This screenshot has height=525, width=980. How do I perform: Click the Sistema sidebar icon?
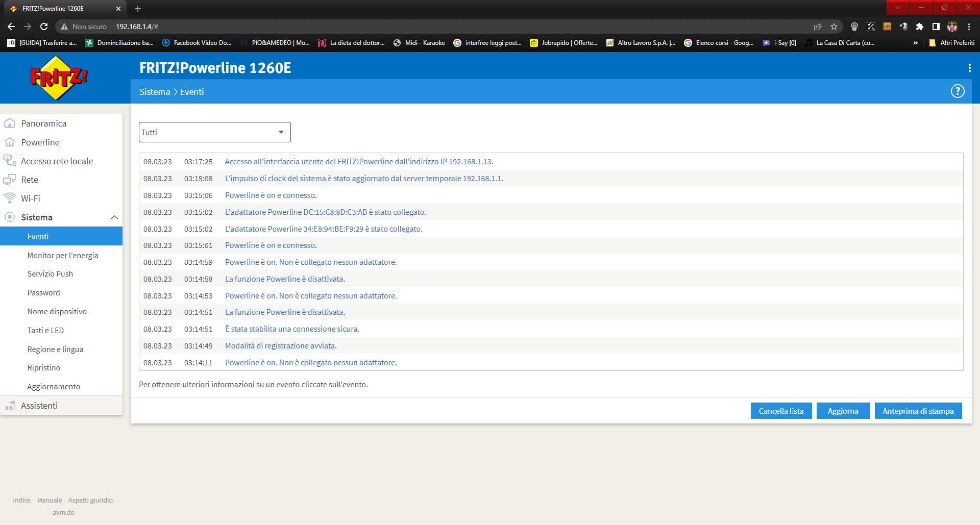tap(10, 217)
